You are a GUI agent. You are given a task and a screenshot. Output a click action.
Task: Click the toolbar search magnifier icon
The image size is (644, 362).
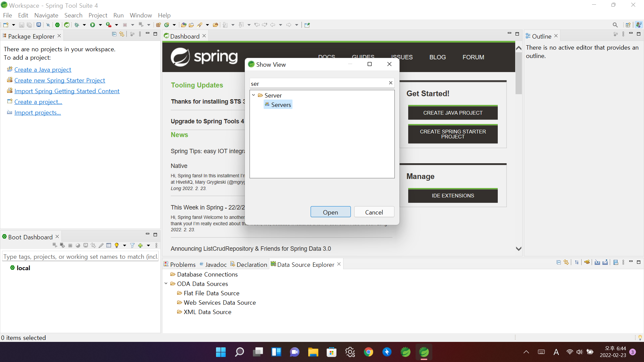(x=615, y=25)
